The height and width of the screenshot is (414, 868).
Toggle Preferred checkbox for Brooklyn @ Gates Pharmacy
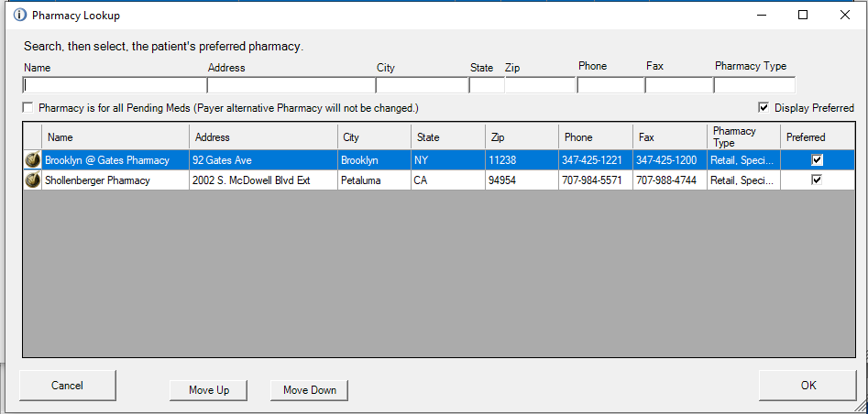[817, 160]
